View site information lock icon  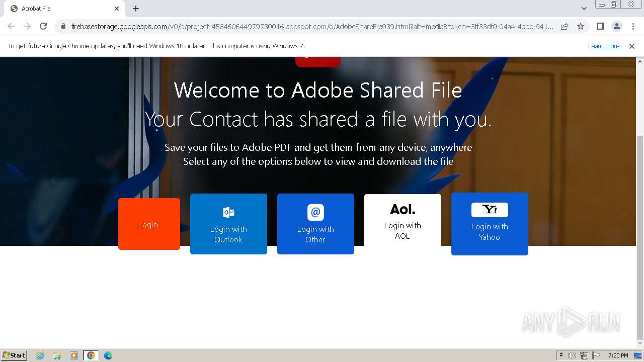tap(63, 26)
